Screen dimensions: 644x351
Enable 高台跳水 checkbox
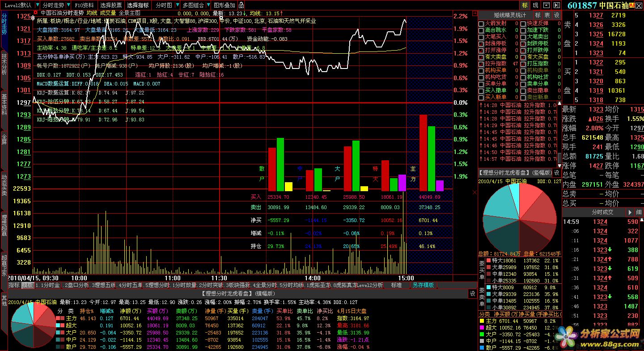[481, 30]
